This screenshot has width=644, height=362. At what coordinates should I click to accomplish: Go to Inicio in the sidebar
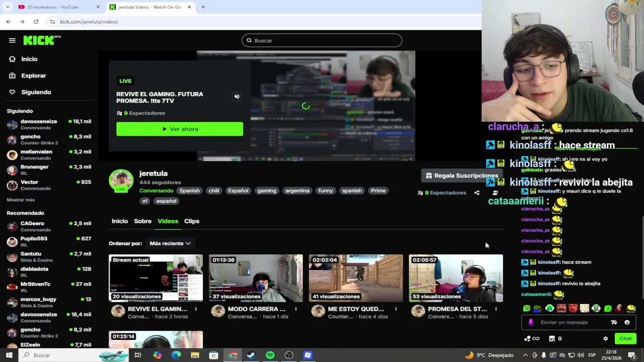29,59
